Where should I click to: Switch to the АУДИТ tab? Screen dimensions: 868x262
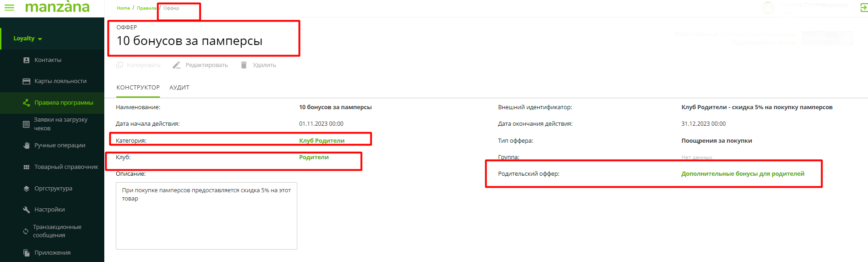[x=179, y=88]
